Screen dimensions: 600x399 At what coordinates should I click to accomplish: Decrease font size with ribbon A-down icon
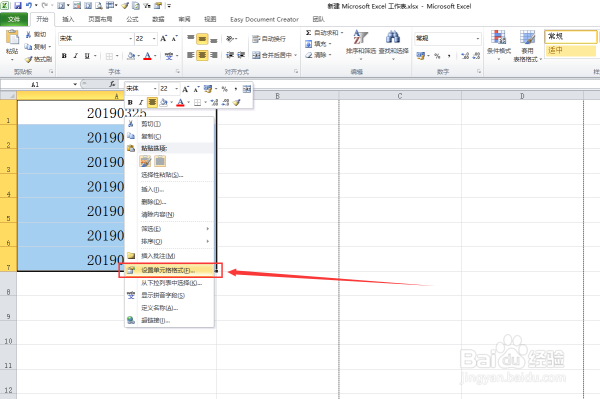pos(174,38)
